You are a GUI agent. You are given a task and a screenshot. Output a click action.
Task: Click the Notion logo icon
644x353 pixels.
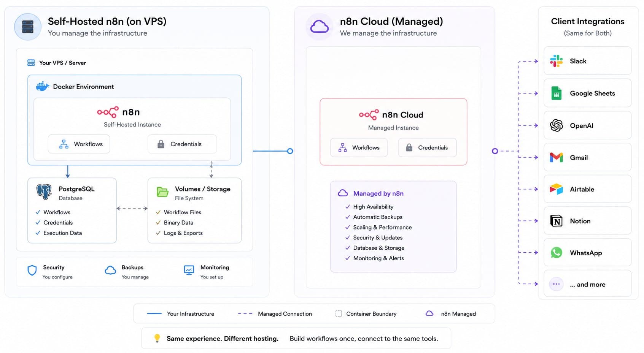click(556, 221)
